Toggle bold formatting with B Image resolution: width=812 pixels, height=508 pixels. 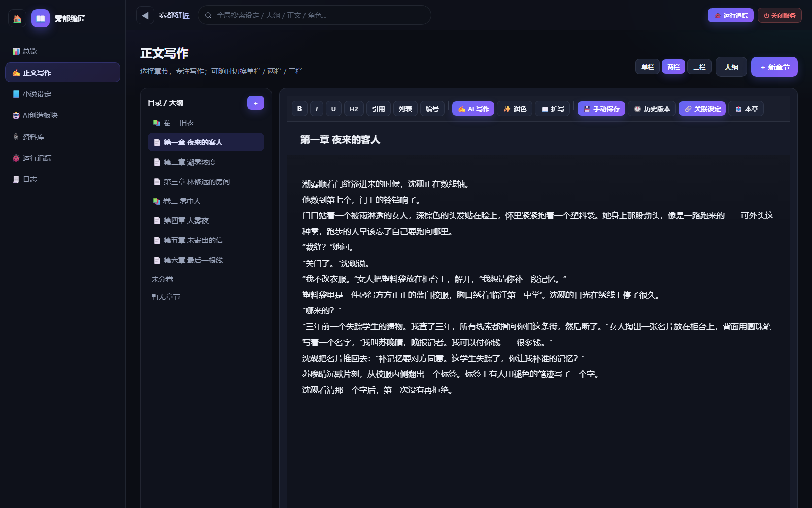tap(299, 109)
